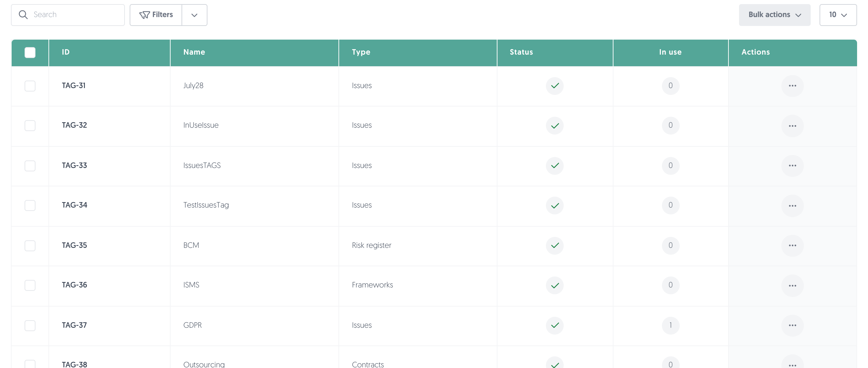Click the search magnifier icon
868x368 pixels.
[23, 15]
